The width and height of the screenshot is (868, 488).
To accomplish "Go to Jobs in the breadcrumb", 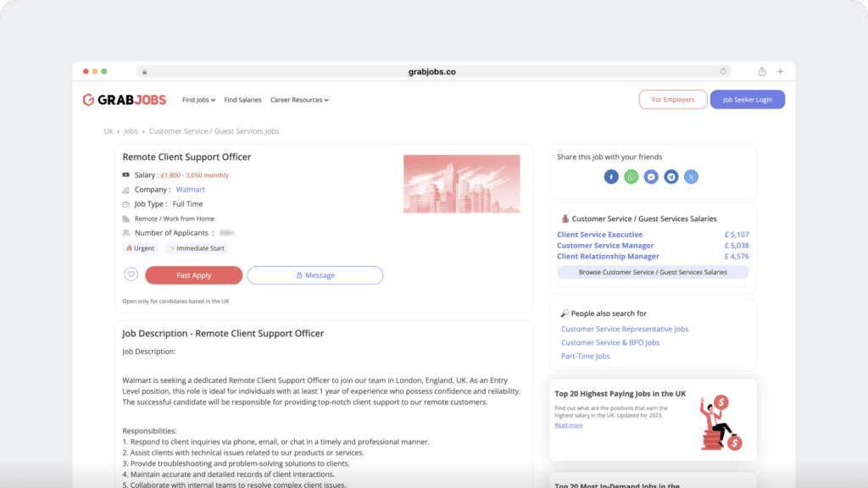I will pos(131,131).
